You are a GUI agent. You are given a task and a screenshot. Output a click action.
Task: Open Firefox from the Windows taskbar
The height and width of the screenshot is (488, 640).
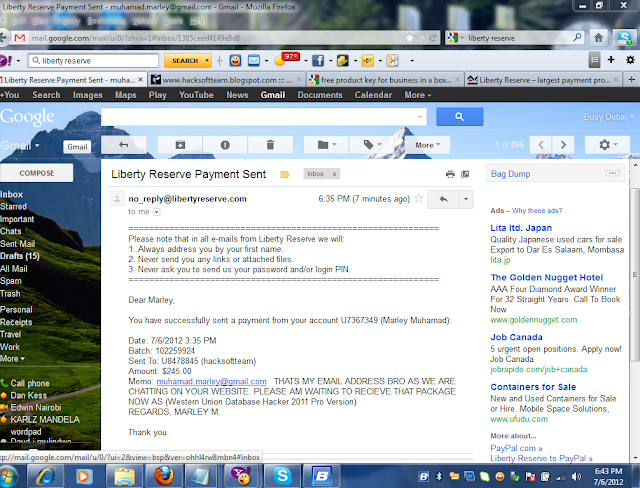(163, 476)
